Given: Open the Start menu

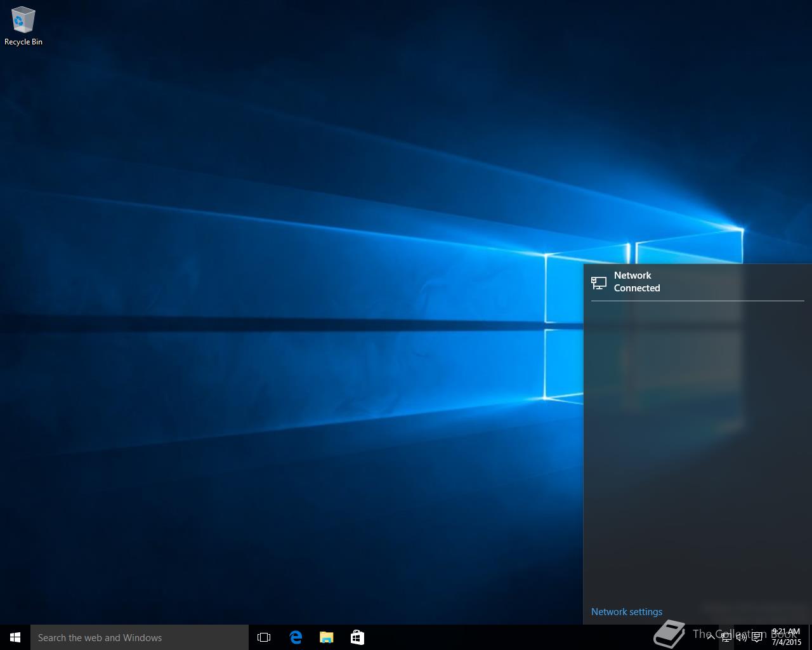Looking at the screenshot, I should [15, 637].
